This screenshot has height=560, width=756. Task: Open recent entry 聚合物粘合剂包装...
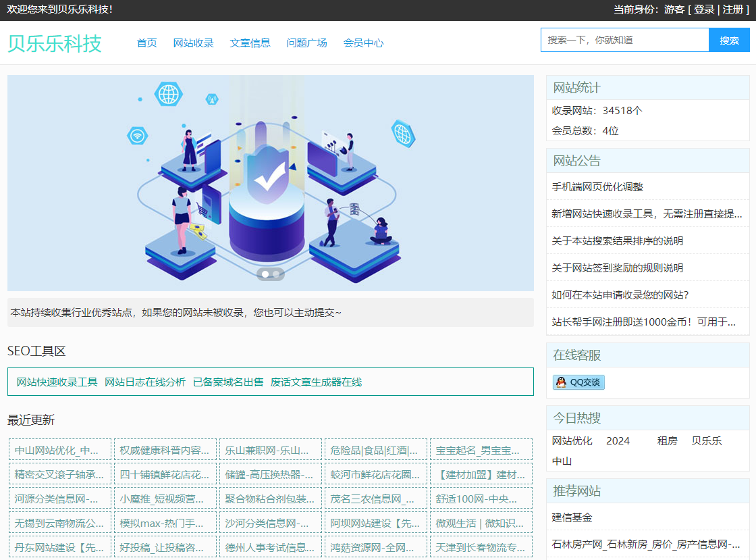pos(271,499)
